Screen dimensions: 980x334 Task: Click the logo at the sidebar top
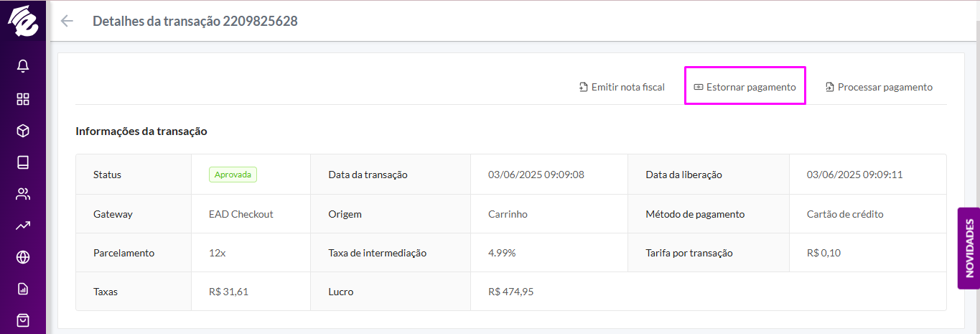click(x=23, y=20)
